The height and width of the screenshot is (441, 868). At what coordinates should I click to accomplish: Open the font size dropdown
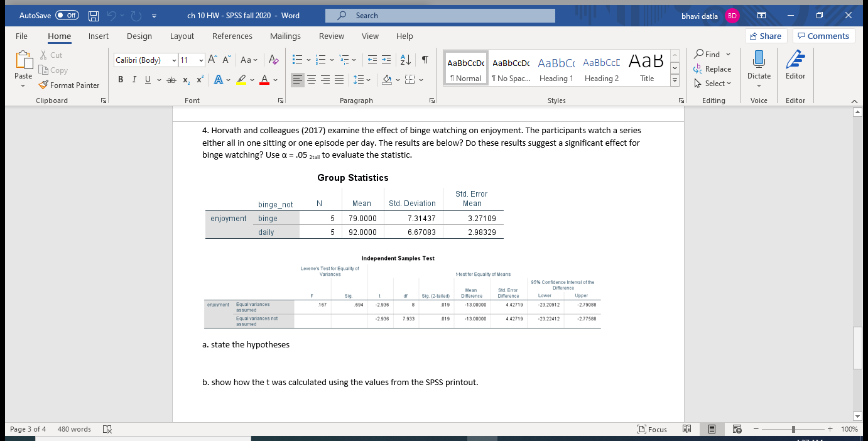pyautogui.click(x=200, y=60)
